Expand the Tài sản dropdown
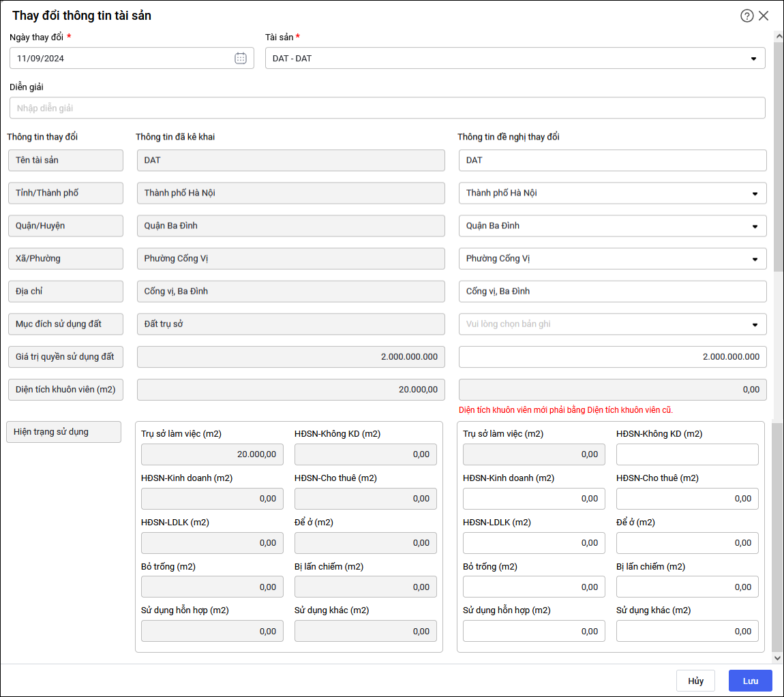The height and width of the screenshot is (697, 784). (x=753, y=59)
